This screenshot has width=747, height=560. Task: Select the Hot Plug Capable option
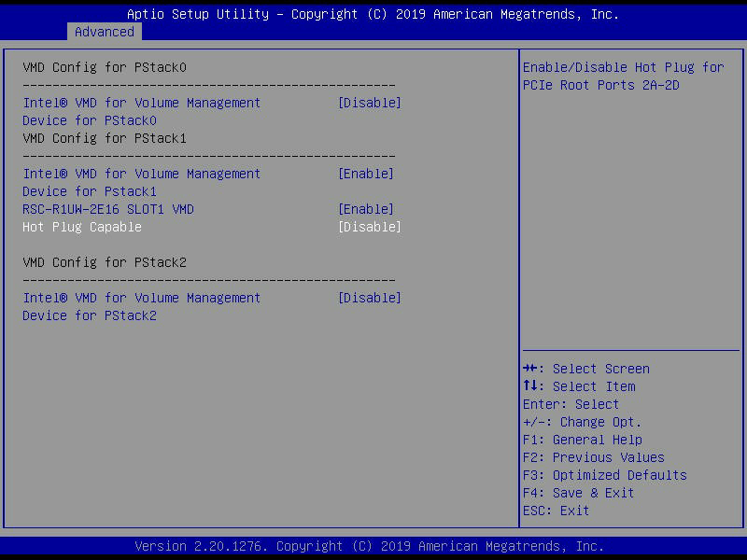click(x=82, y=227)
